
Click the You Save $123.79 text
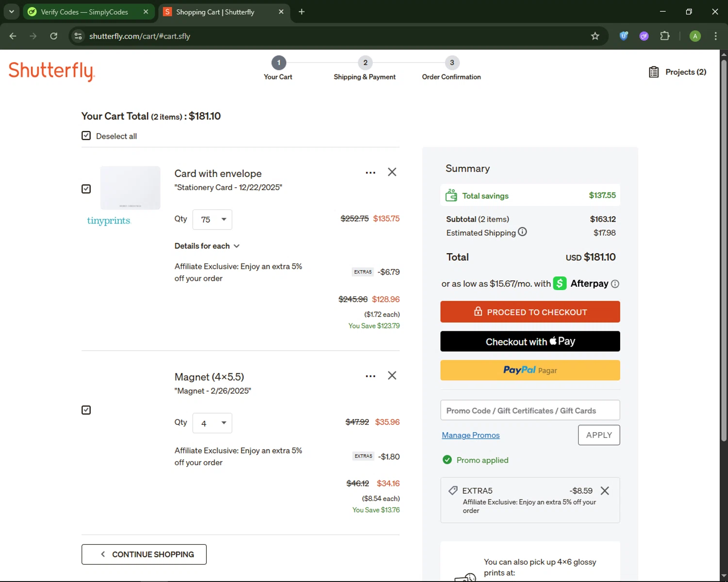pyautogui.click(x=374, y=326)
